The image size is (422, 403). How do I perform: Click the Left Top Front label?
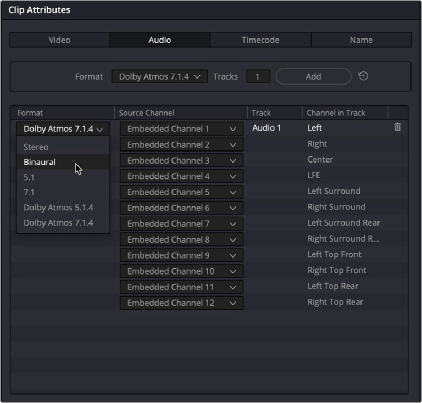tap(334, 255)
